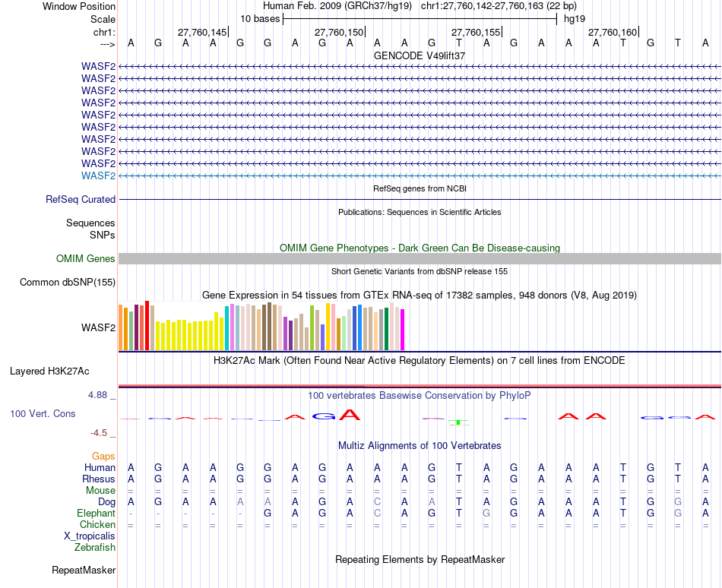Click the tallest red bar in GTEx chart

[x=147, y=326]
